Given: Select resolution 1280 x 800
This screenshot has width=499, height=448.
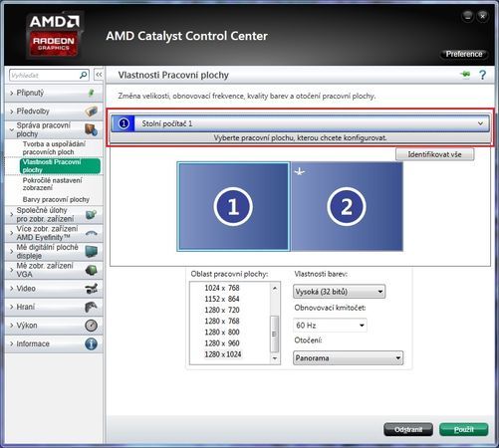Looking at the screenshot, I should coord(222,333).
